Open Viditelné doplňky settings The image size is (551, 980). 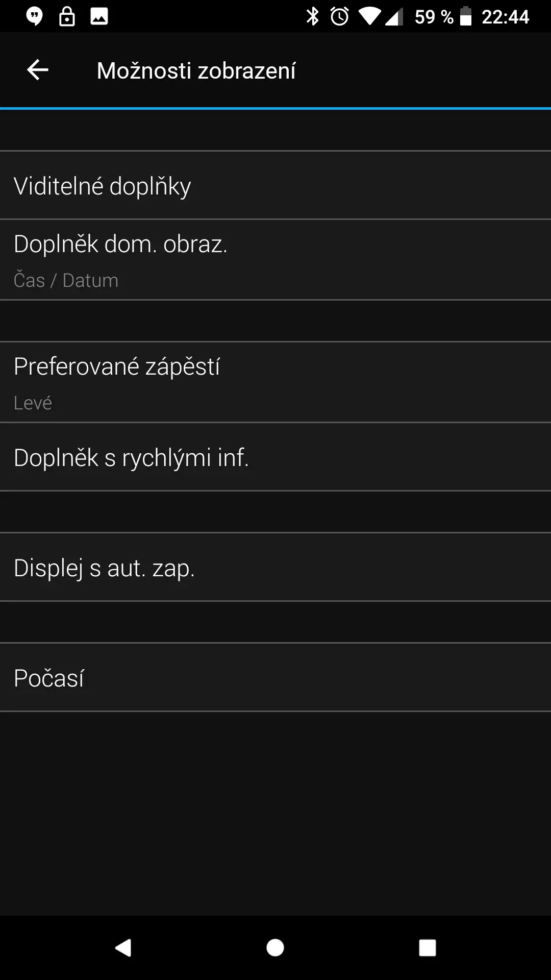pos(275,185)
